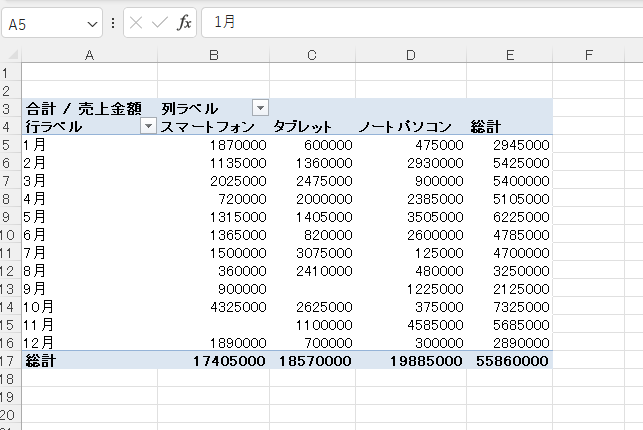Select column C header
Screen dimensions: 643x430
click(x=312, y=55)
